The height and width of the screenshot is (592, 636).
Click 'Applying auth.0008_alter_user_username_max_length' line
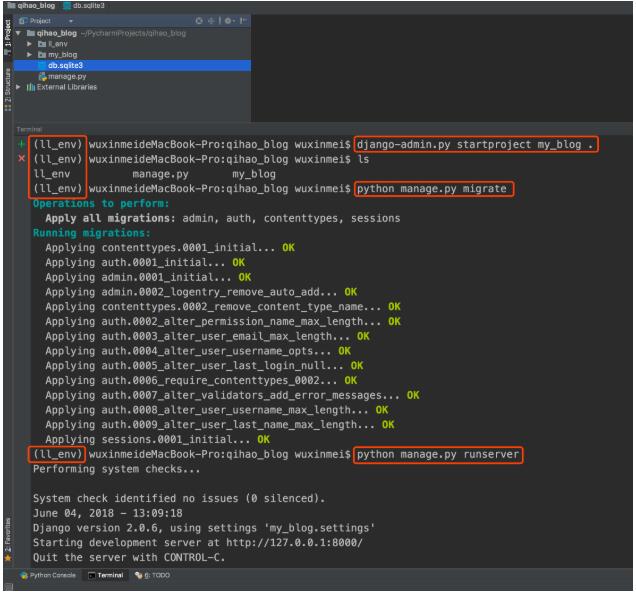[217, 410]
